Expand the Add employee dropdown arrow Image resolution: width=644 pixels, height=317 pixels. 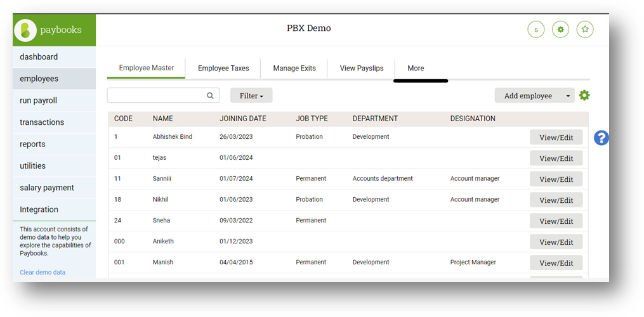pos(568,96)
